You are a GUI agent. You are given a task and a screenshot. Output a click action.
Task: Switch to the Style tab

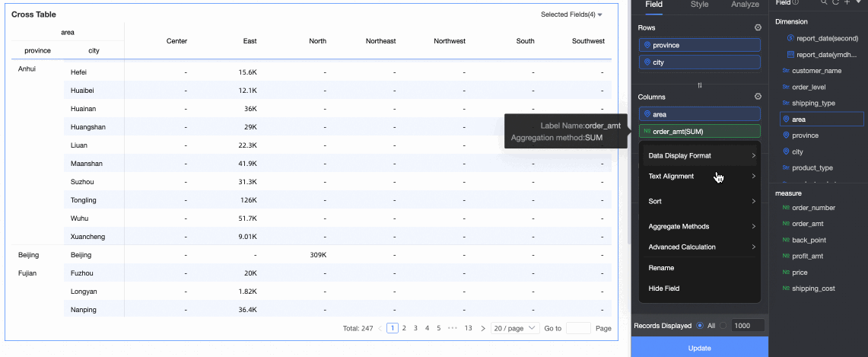pyautogui.click(x=699, y=5)
